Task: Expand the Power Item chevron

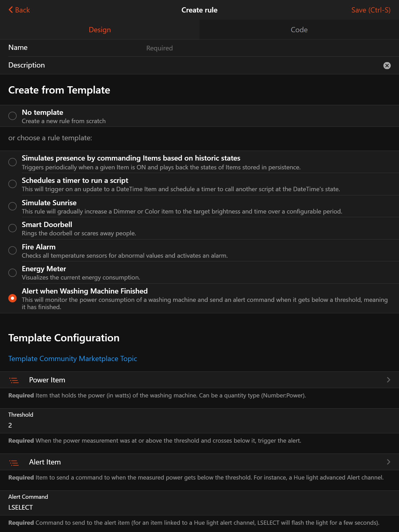Action: (388, 380)
